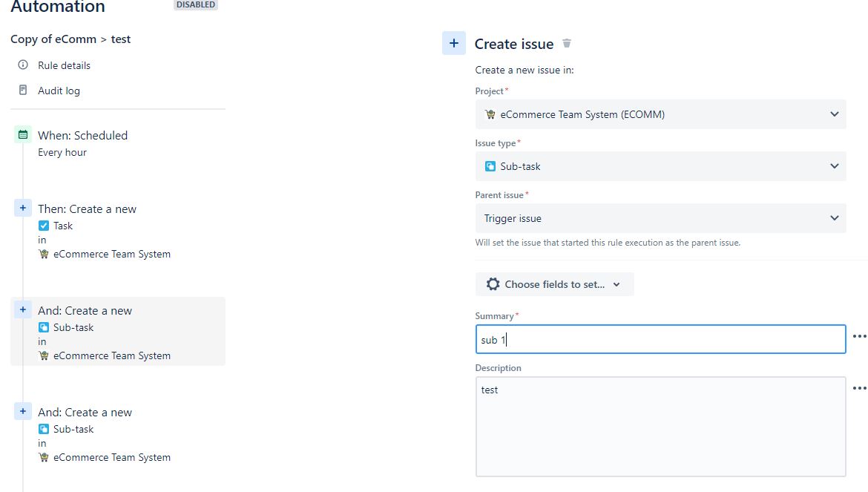The width and height of the screenshot is (868, 492).
Task: Click the green Scheduled calendar icon
Action: (x=23, y=135)
